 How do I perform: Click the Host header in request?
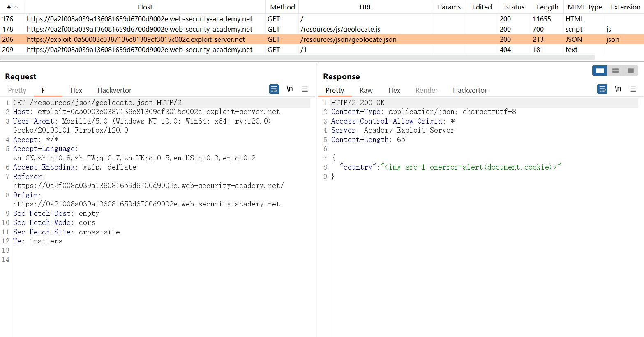[146, 112]
